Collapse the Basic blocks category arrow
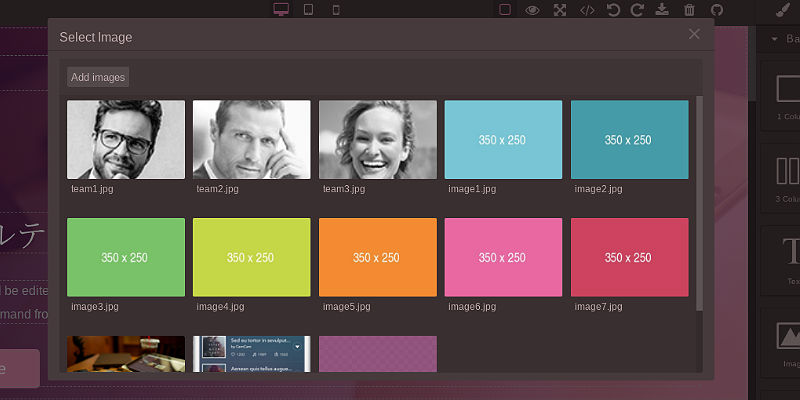Image resolution: width=800 pixels, height=400 pixels. pyautogui.click(x=774, y=39)
